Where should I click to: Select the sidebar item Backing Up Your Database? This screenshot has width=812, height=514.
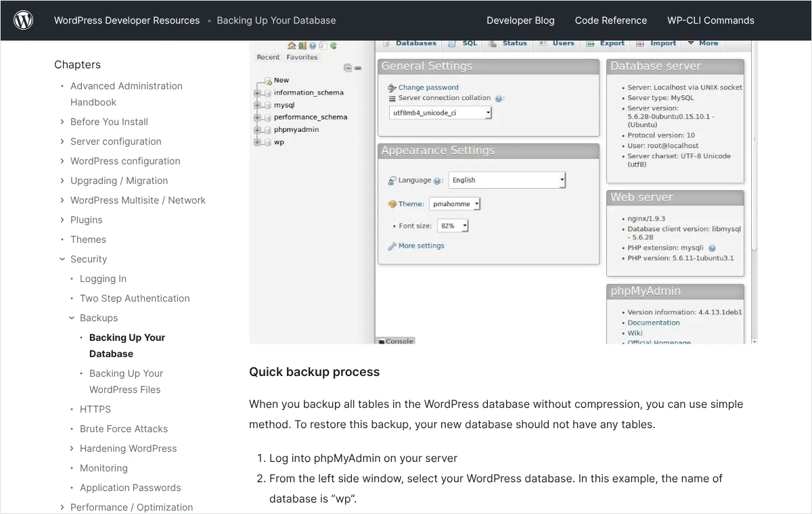click(x=127, y=346)
